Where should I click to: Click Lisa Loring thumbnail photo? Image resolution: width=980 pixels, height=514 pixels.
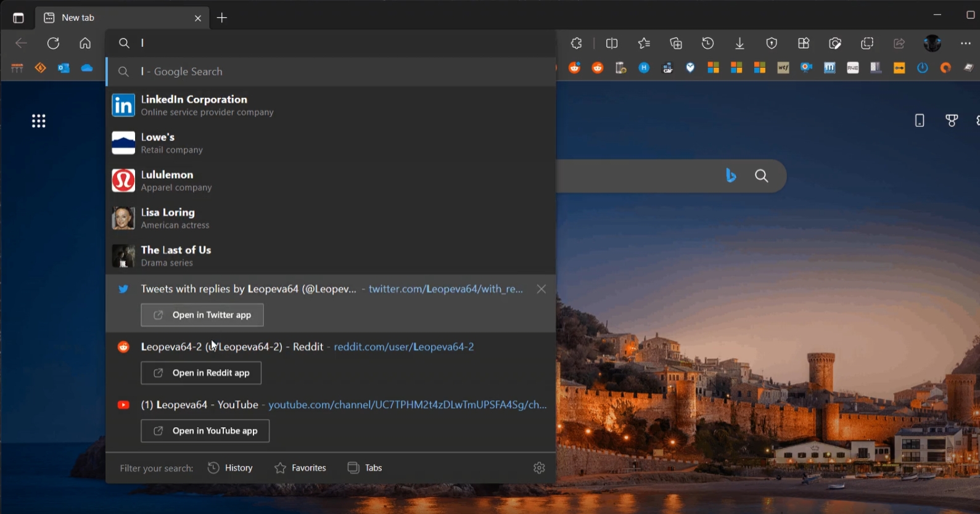pos(123,218)
